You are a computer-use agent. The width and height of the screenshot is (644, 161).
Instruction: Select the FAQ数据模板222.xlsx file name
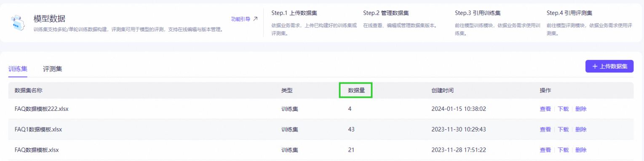coord(41,109)
